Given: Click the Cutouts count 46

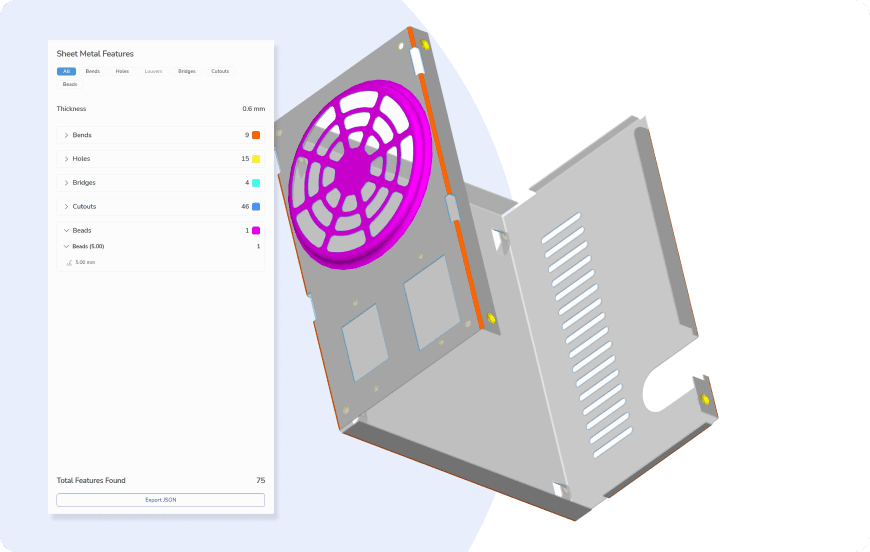Looking at the screenshot, I should (x=245, y=206).
